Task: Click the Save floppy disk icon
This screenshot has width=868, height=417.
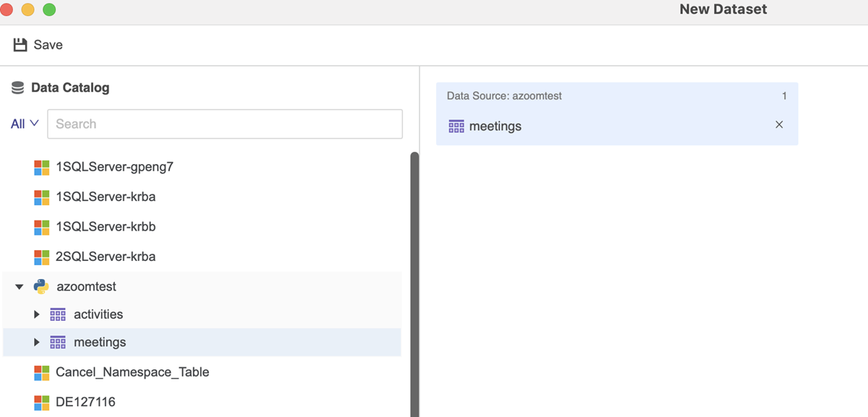Action: [x=20, y=45]
